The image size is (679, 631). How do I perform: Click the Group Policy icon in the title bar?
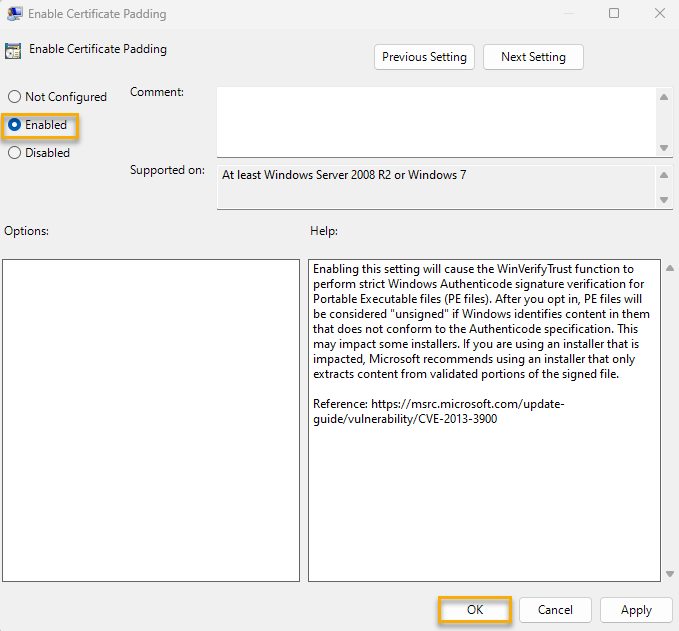click(16, 14)
